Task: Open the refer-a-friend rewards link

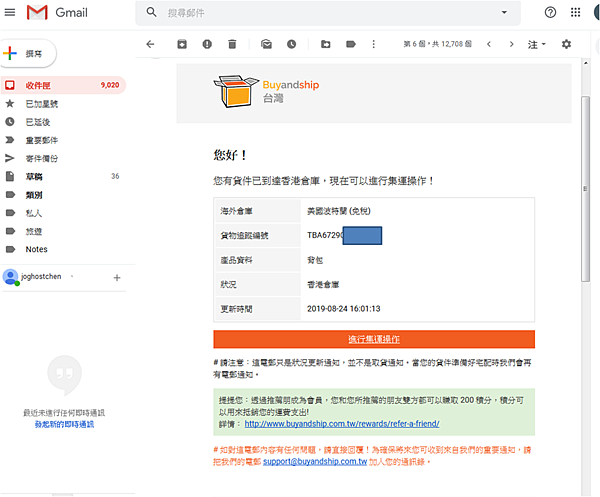Action: tap(342, 424)
